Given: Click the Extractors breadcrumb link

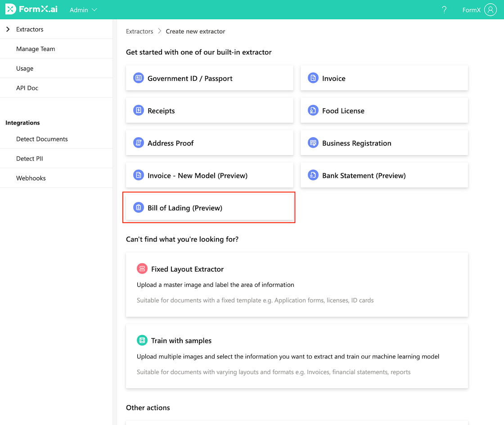Looking at the screenshot, I should click(x=139, y=31).
